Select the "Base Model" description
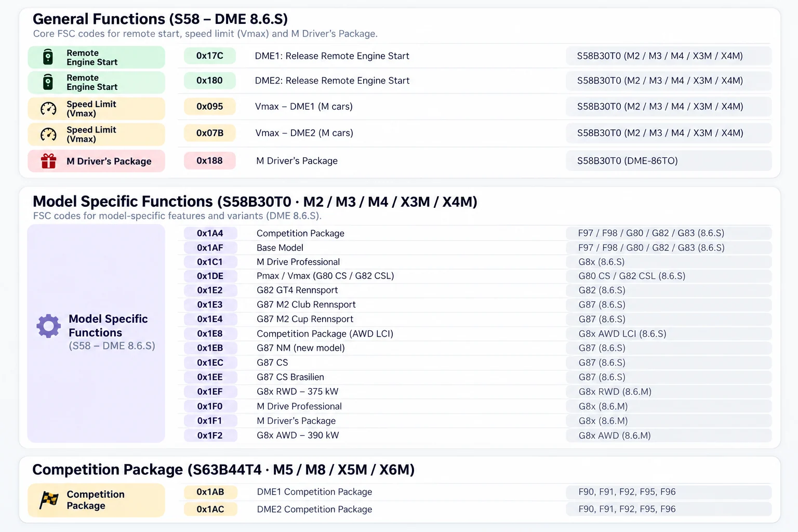The width and height of the screenshot is (798, 532). pyautogui.click(x=280, y=248)
